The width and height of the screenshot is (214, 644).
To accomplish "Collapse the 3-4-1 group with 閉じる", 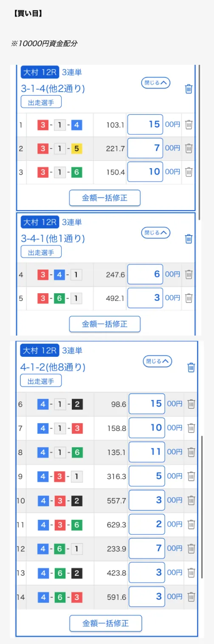I will (155, 233).
